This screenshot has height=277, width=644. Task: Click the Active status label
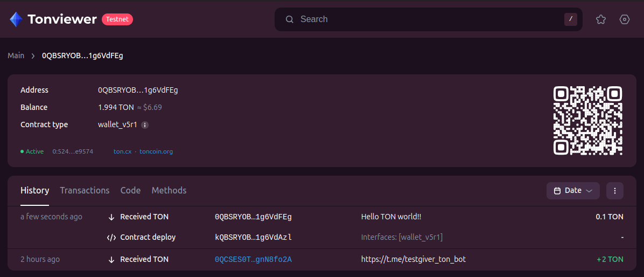(x=34, y=151)
